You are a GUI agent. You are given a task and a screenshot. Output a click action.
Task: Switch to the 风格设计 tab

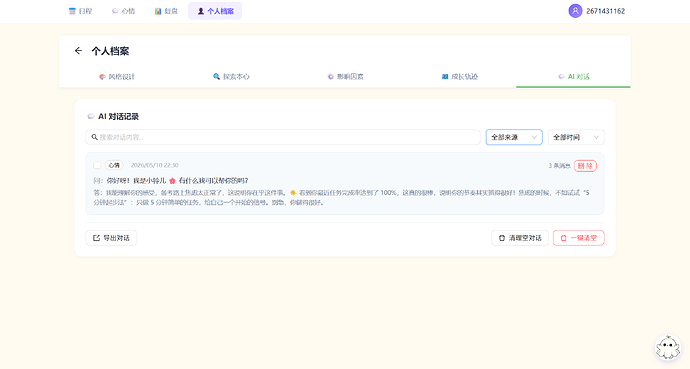pyautogui.click(x=117, y=77)
